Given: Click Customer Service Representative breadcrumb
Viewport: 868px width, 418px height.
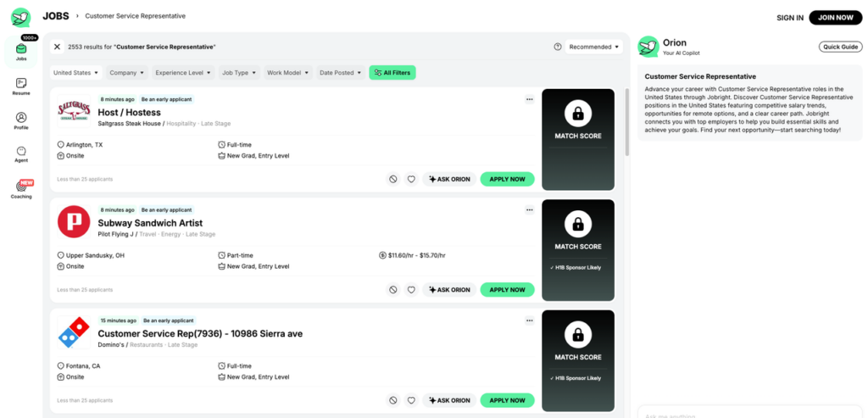Looking at the screenshot, I should point(135,16).
